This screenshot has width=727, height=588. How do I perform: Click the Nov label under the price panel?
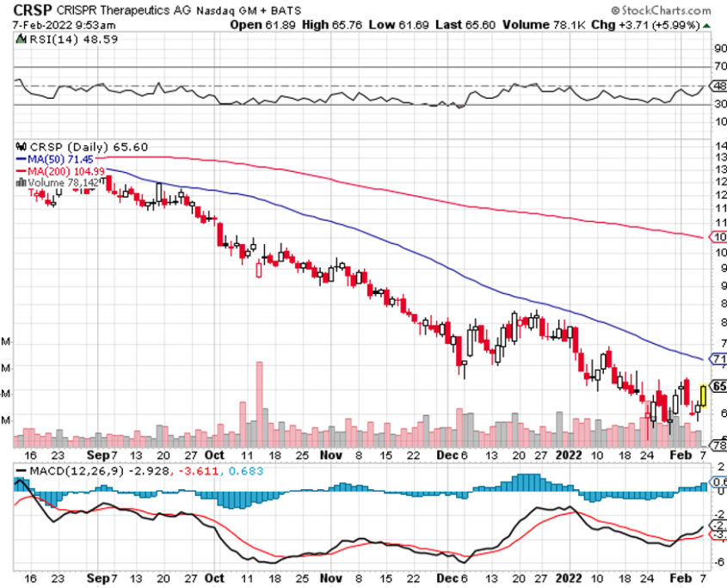pos(331,455)
